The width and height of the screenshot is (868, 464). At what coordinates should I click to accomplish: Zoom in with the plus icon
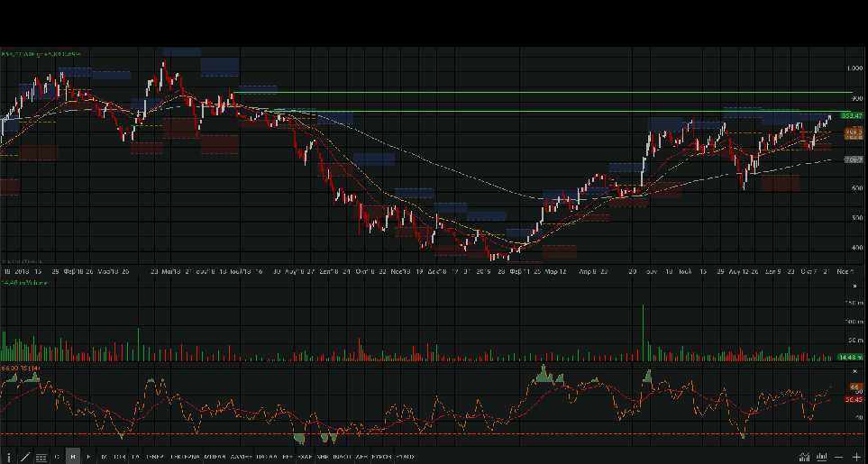(x=857, y=457)
